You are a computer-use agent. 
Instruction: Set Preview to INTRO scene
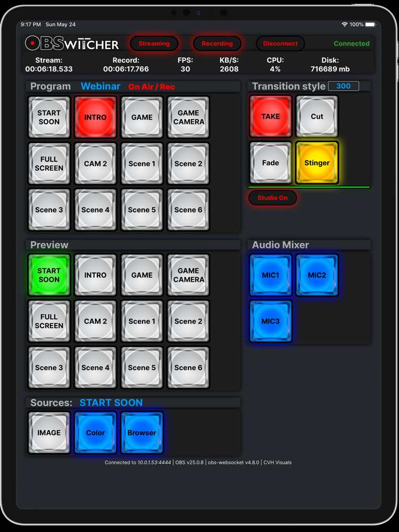click(x=95, y=275)
